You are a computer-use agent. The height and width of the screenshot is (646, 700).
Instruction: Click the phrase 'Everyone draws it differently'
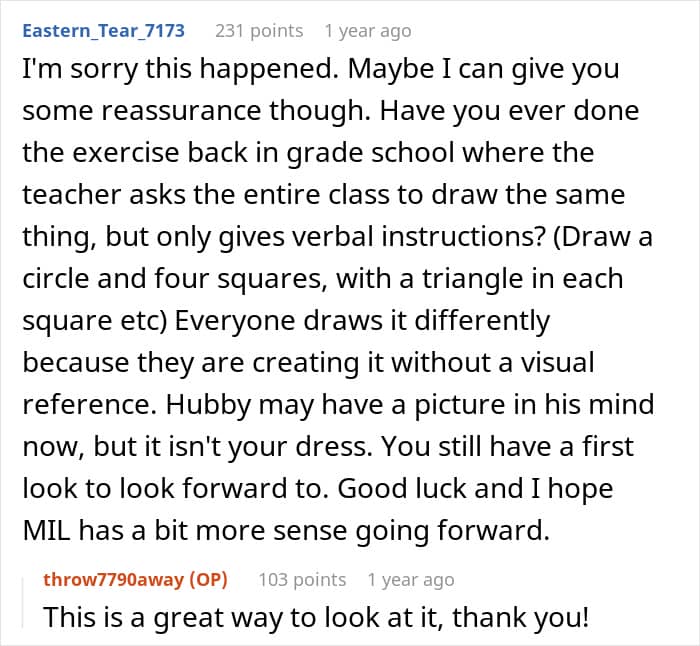tap(362, 321)
